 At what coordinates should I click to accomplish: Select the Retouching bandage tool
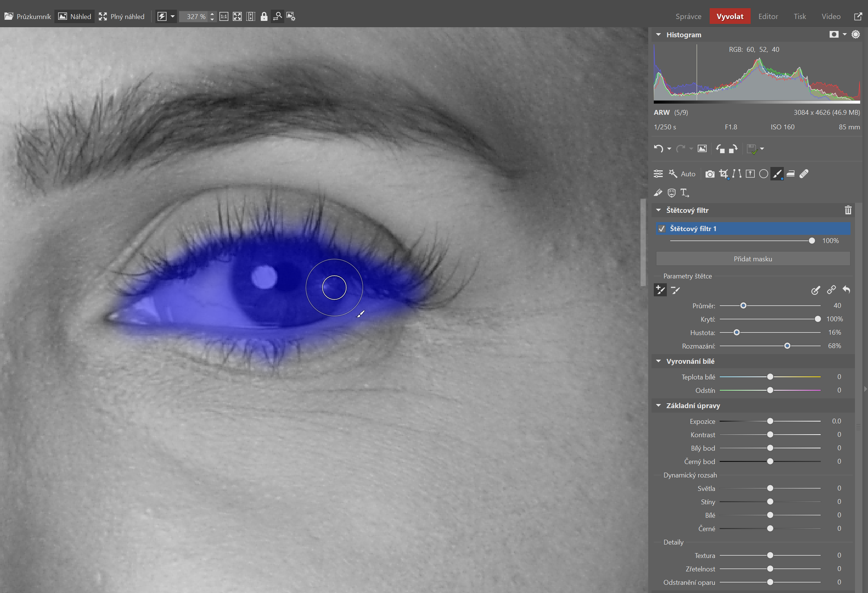tap(804, 174)
